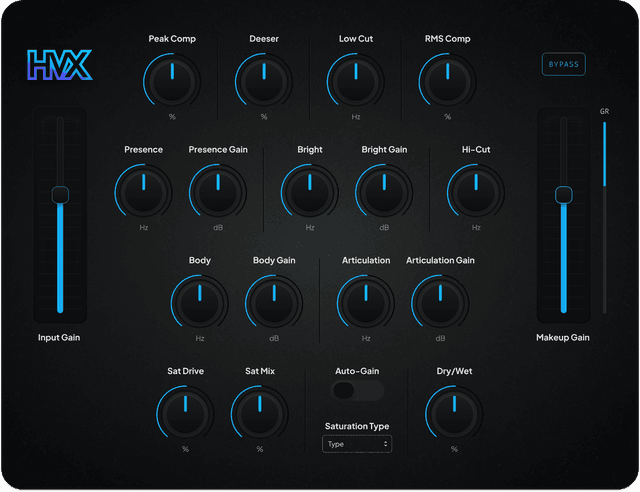This screenshot has width=640, height=492.
Task: Click the RMS Comp knob
Action: click(448, 81)
